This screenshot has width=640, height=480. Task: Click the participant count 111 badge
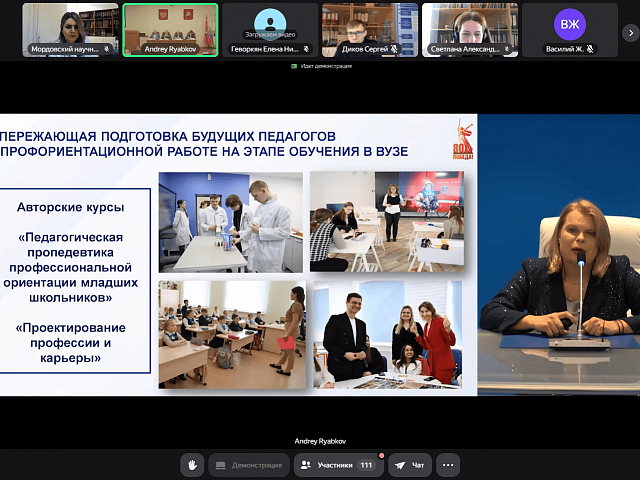366,465
